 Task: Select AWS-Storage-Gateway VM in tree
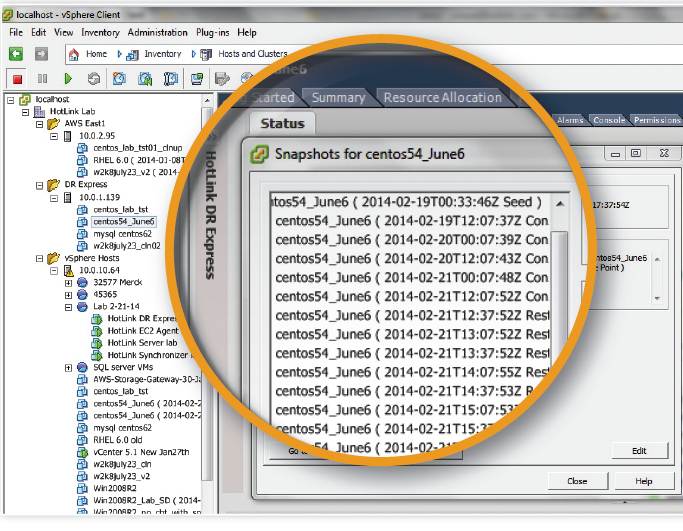(x=147, y=380)
